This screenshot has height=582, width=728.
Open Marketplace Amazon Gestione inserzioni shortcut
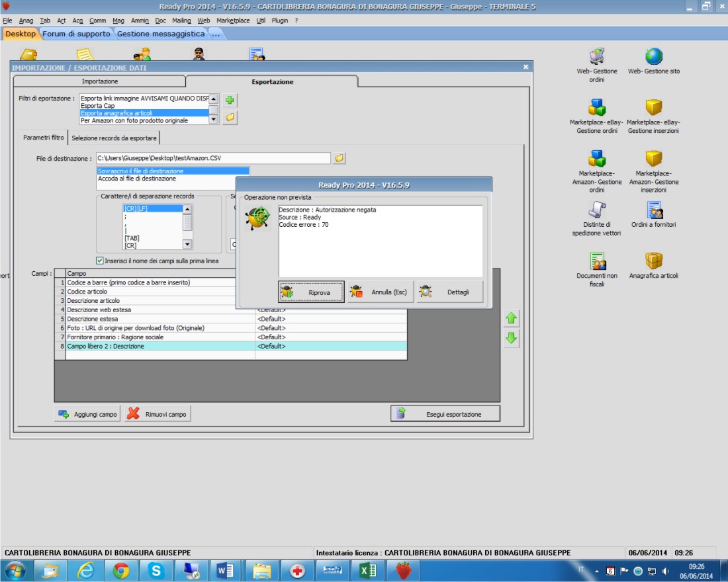point(653,171)
